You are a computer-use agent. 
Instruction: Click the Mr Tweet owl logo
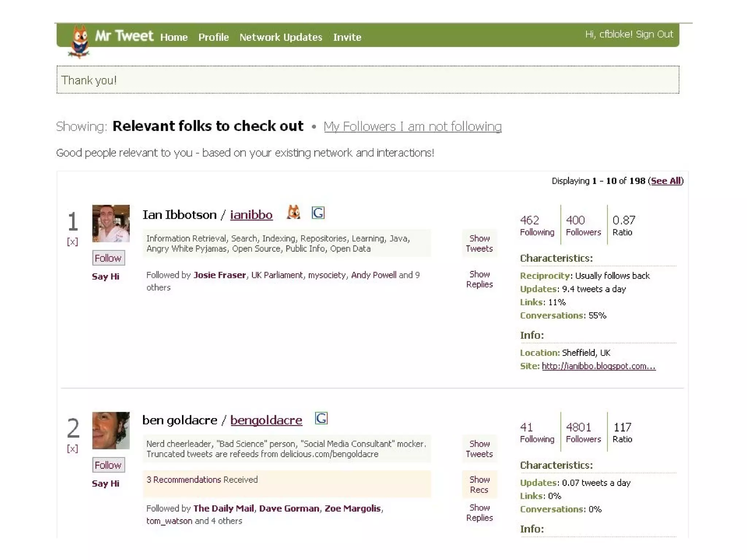point(79,41)
